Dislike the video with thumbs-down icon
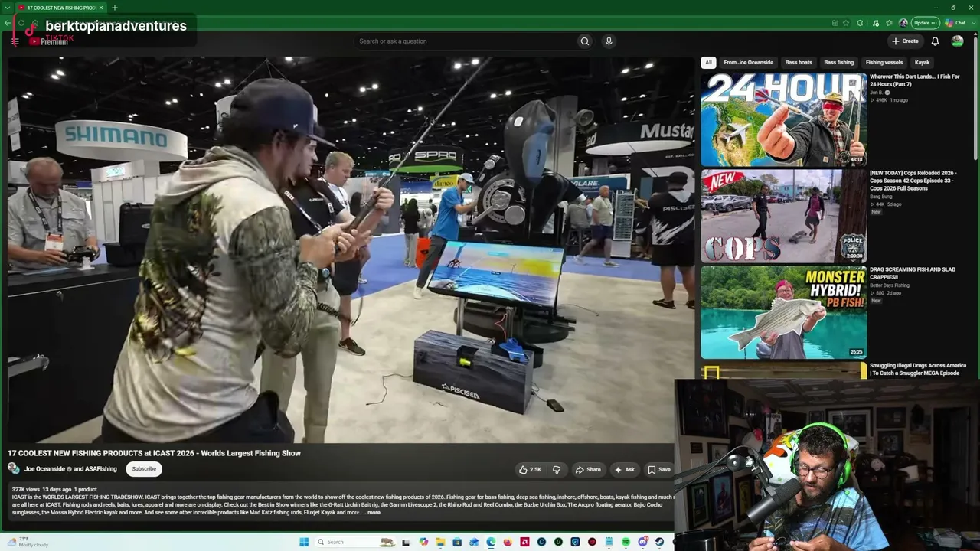Image resolution: width=980 pixels, height=551 pixels. pos(557,470)
